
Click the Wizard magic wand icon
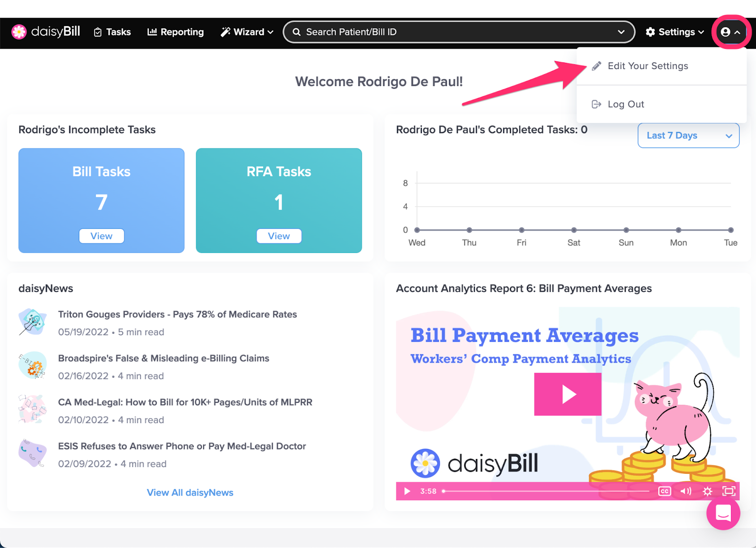pos(225,32)
